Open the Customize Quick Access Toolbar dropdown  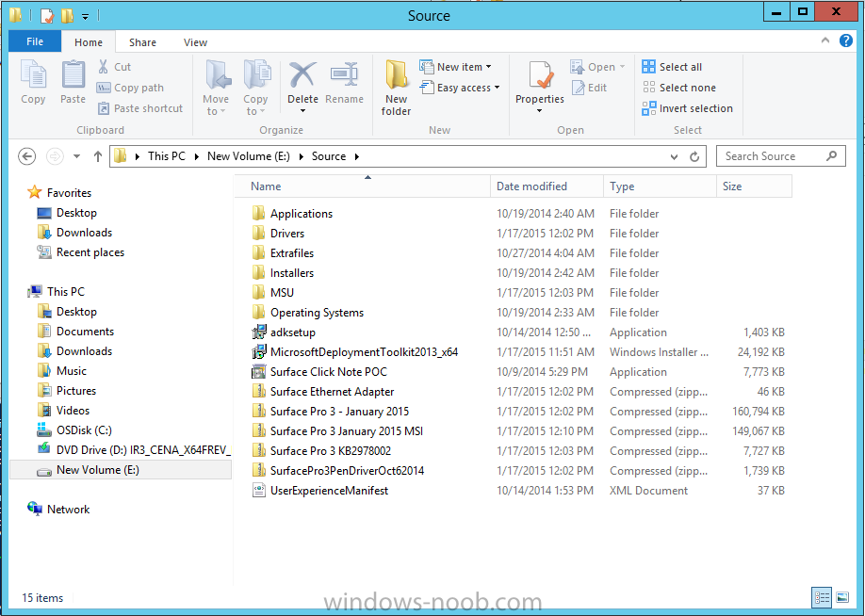coord(86,17)
